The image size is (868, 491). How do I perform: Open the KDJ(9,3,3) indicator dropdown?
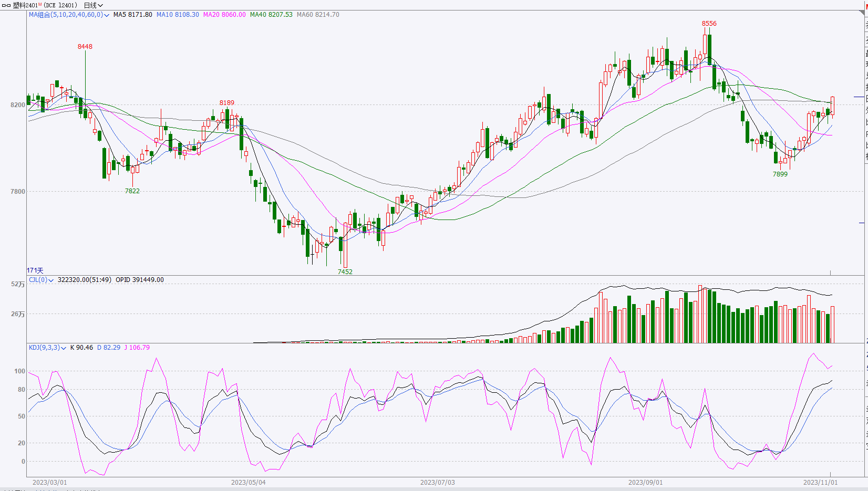point(64,348)
